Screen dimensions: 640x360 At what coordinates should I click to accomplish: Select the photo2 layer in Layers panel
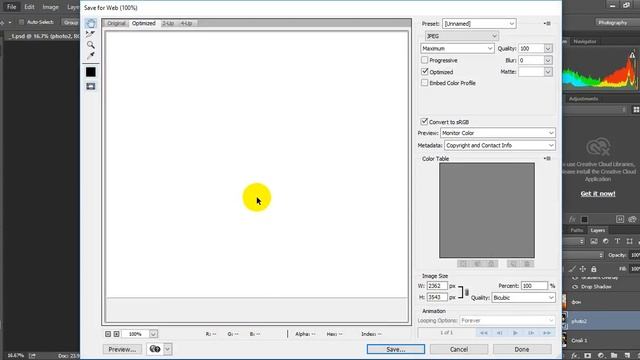pos(601,321)
